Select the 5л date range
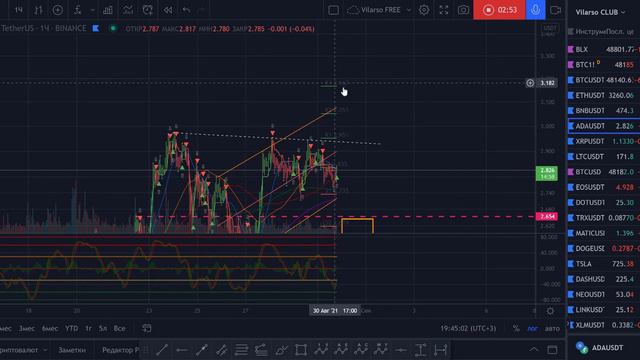Screen dimensions: 640x360 pos(102,329)
